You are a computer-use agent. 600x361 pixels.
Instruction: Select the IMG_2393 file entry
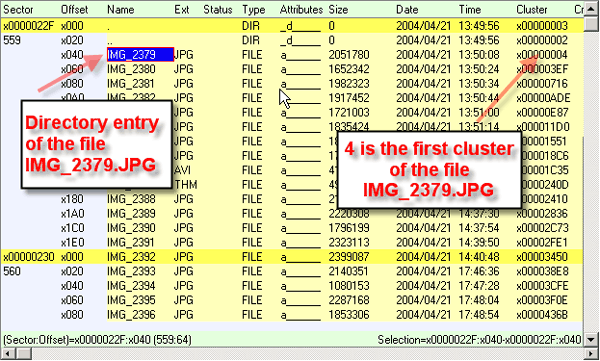coord(131,271)
